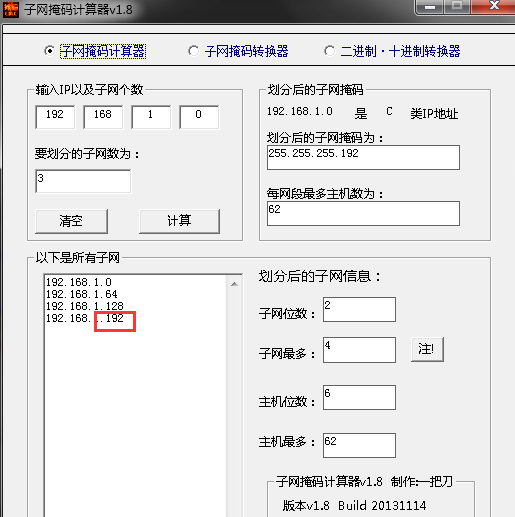Select subnet 192.168.1.64 in the list

pyautogui.click(x=82, y=294)
